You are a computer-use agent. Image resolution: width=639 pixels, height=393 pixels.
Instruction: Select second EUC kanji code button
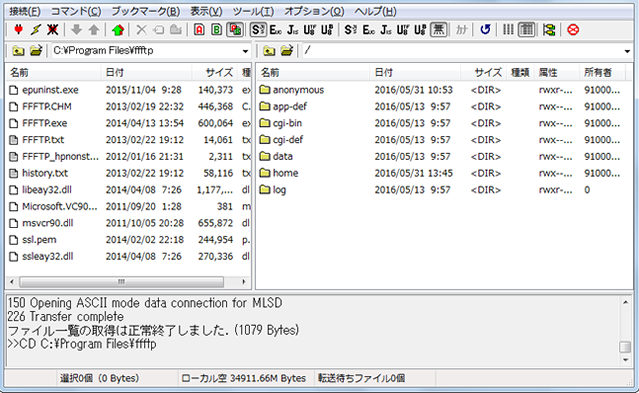(x=368, y=30)
